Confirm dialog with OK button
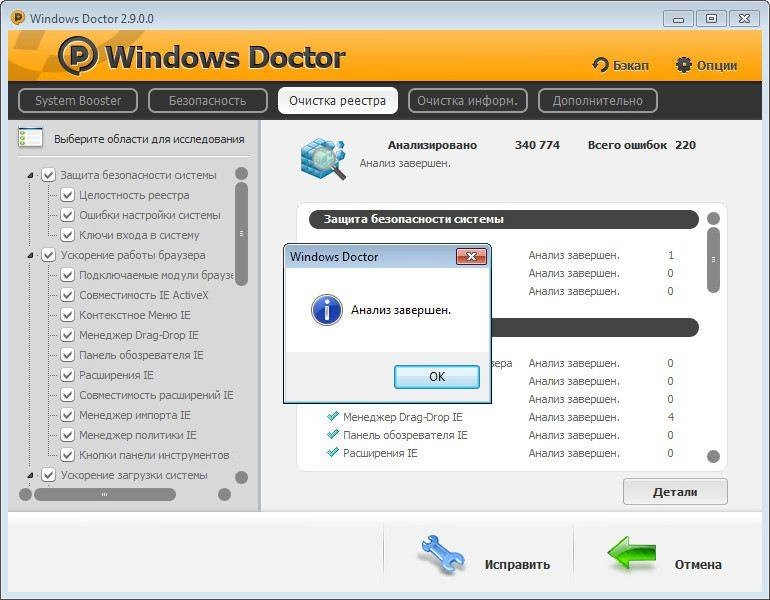This screenshot has height=600, width=770. [437, 377]
